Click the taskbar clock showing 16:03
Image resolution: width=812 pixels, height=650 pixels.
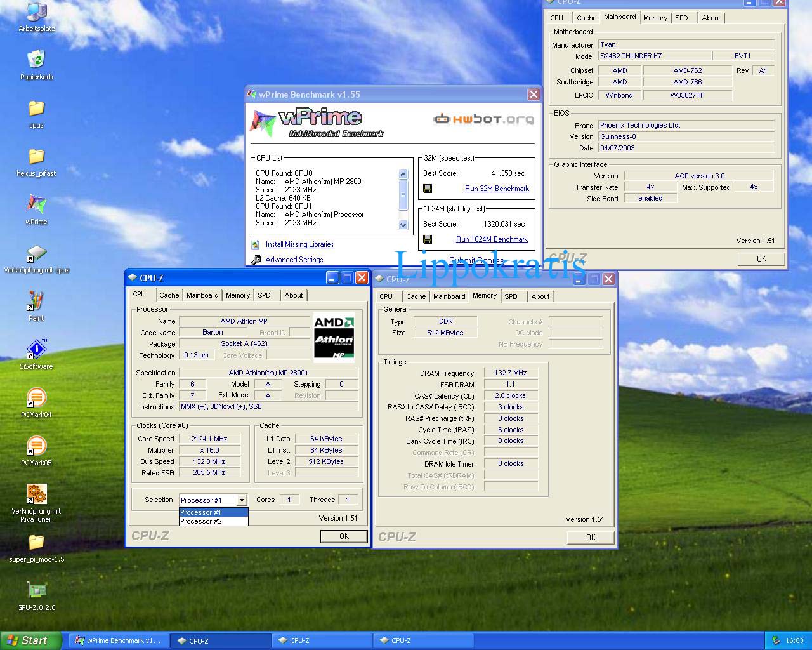(x=794, y=640)
